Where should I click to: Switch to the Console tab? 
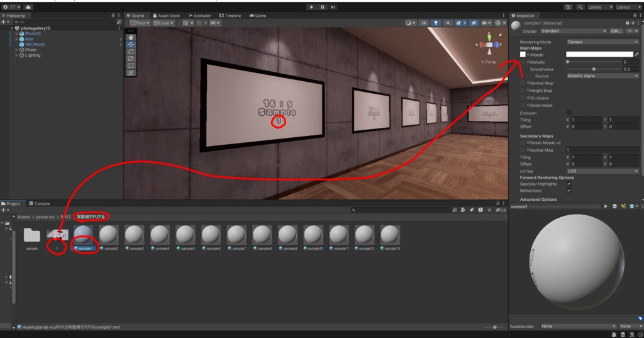pos(40,203)
